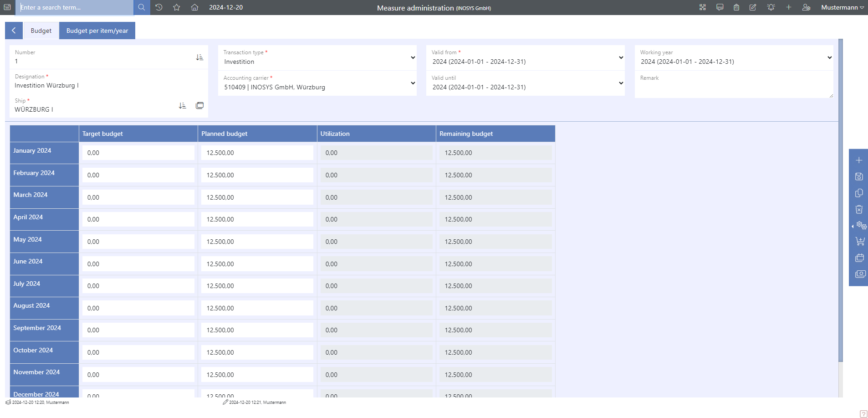This screenshot has width=868, height=418.
Task: Click the home icon in top bar
Action: pos(194,7)
